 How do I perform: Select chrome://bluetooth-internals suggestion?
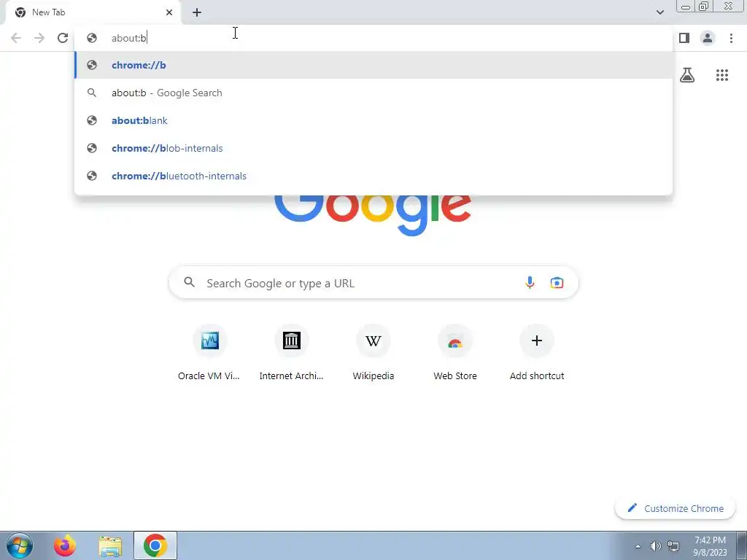(373, 176)
